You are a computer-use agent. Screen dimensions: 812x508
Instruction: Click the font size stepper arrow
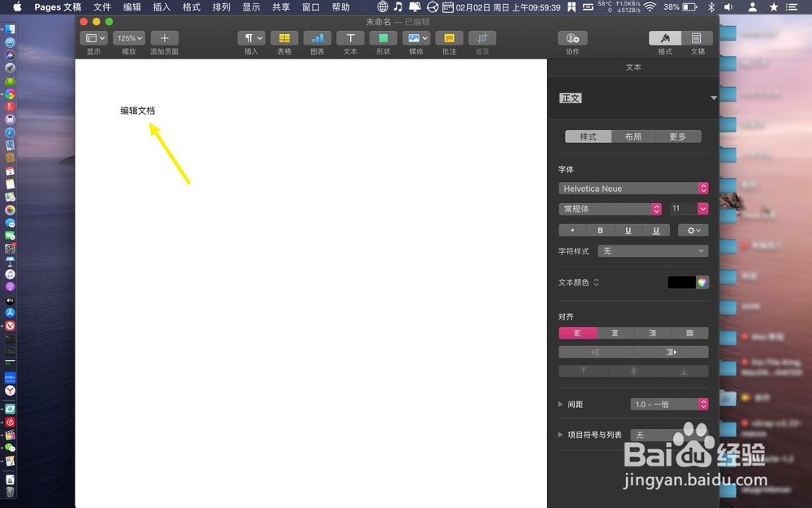(702, 208)
